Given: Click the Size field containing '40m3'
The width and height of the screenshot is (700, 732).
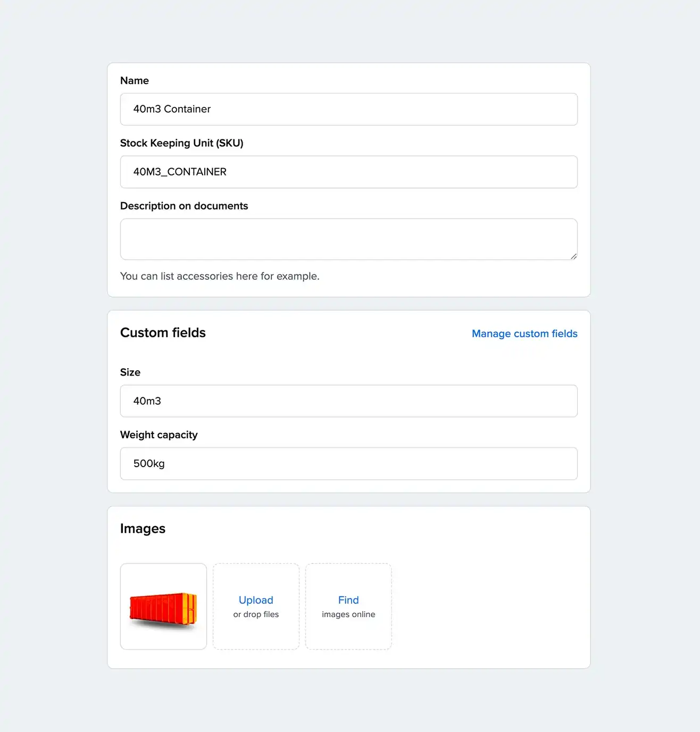Looking at the screenshot, I should [x=348, y=401].
